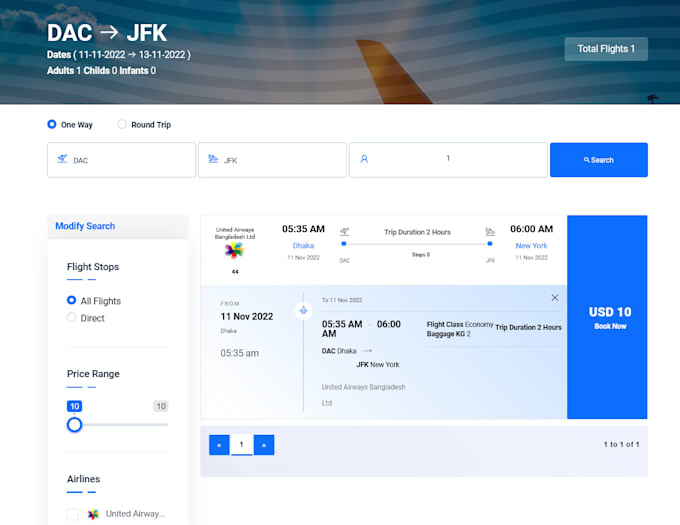Click the minimum price label 10 in blue

click(x=75, y=406)
